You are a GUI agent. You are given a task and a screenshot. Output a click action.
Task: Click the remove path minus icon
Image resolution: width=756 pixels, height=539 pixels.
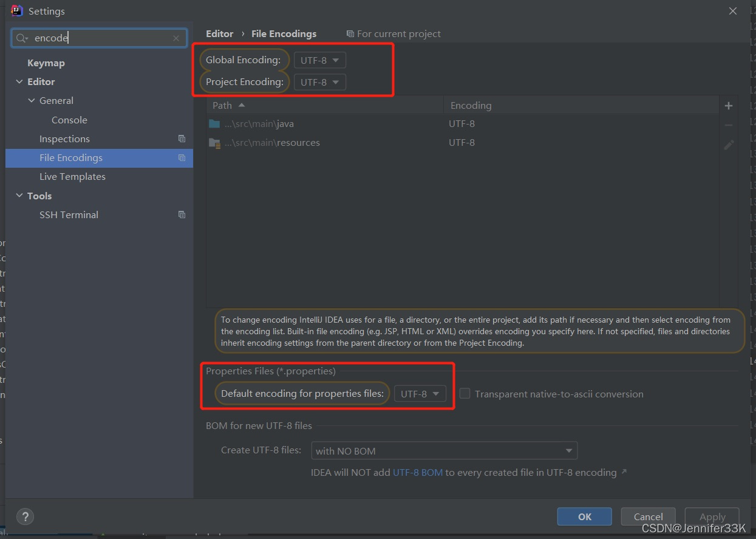(x=728, y=124)
